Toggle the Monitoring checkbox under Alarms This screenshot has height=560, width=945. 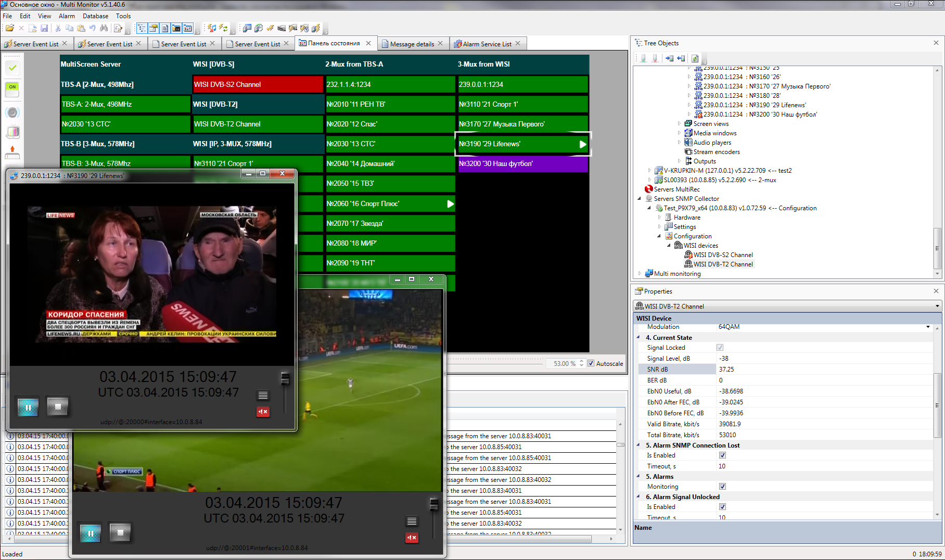click(722, 487)
